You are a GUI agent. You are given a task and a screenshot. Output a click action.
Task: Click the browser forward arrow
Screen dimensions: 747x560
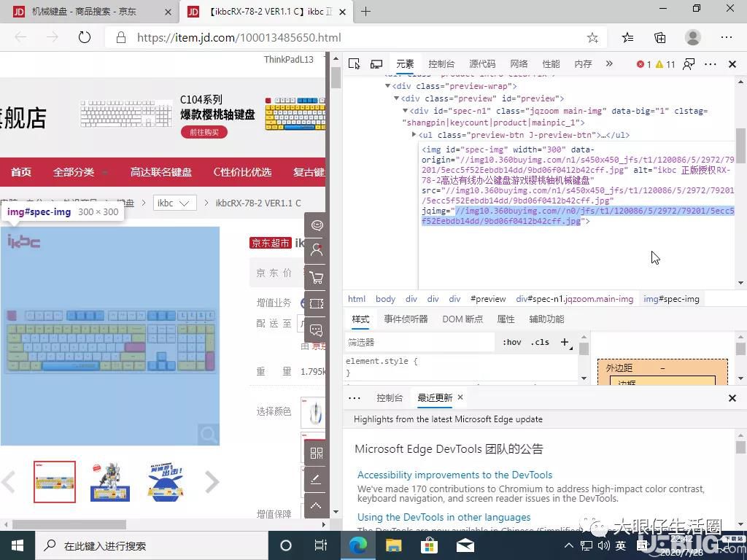[53, 37]
